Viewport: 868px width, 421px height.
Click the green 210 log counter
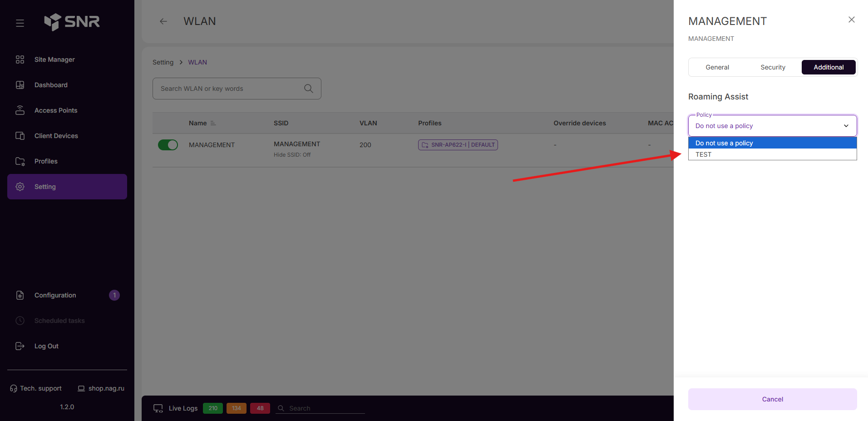pyautogui.click(x=213, y=408)
